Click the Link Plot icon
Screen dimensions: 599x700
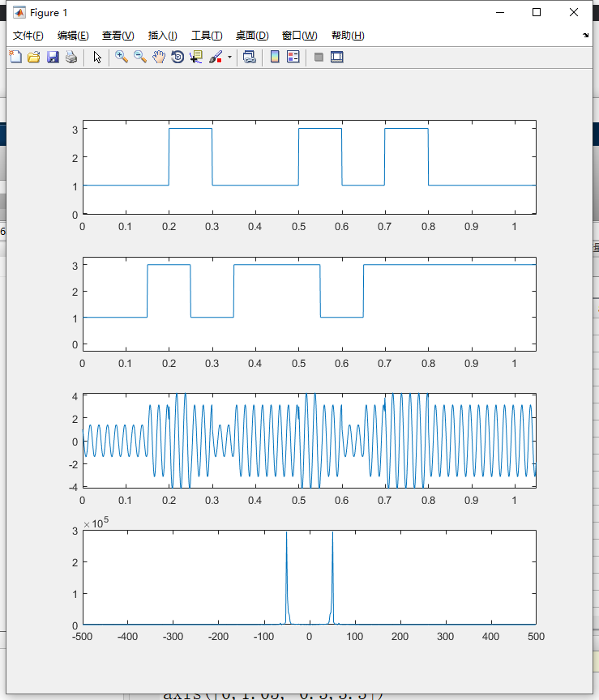[250, 57]
